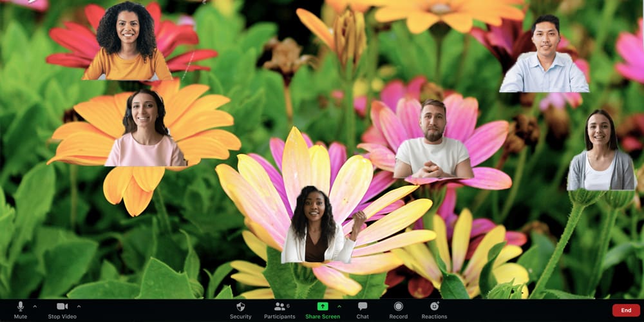The width and height of the screenshot is (644, 322).
Task: Stop the video camera
Action: click(x=62, y=307)
